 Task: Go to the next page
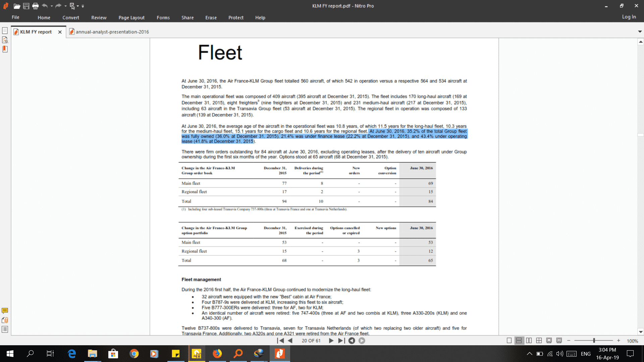(x=331, y=341)
